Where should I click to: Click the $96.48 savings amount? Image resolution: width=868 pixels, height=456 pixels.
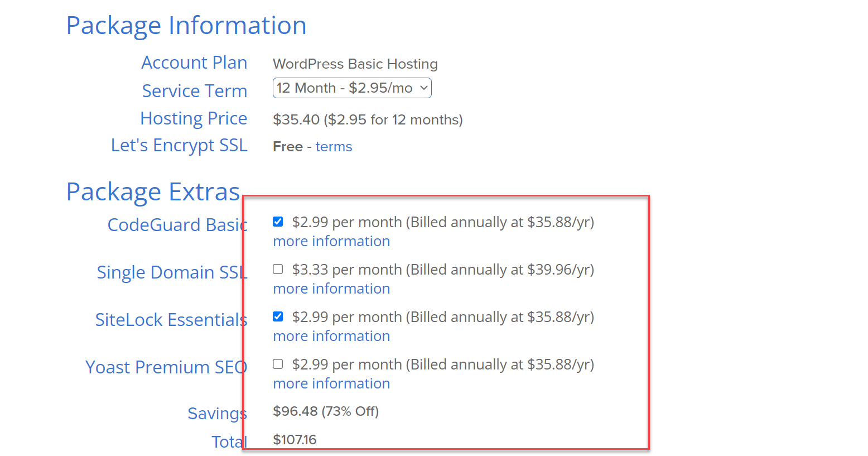point(295,411)
